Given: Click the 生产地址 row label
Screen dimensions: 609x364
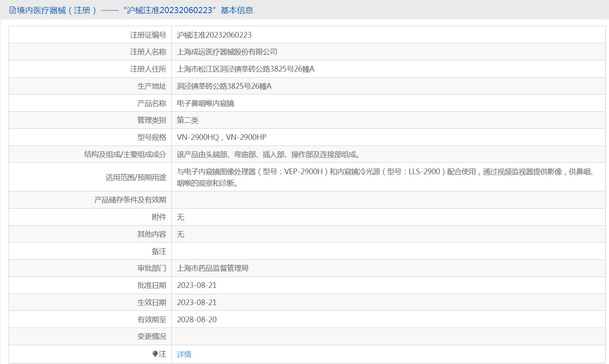Looking at the screenshot, I should pyautogui.click(x=152, y=86).
